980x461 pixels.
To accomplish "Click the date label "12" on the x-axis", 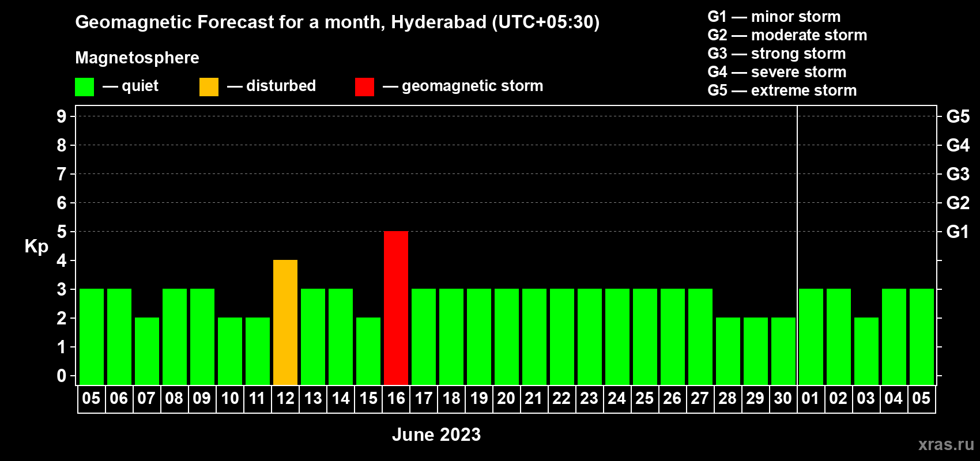I will (285, 398).
